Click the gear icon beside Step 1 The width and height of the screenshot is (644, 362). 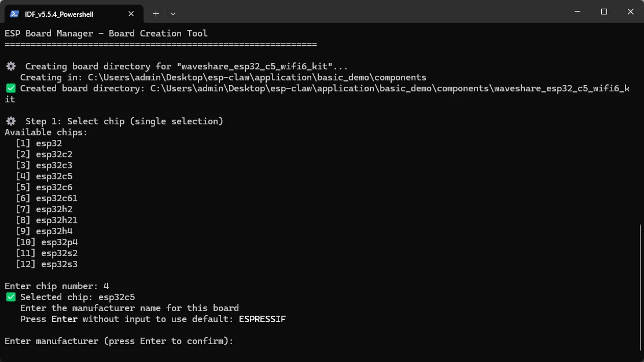11,121
